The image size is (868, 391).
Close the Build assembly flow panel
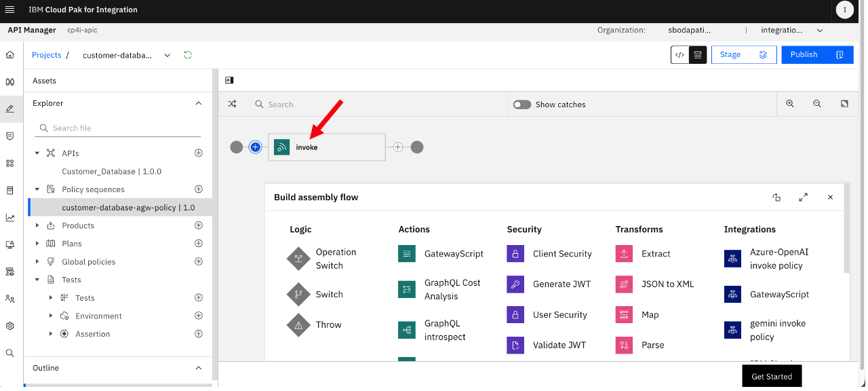[x=830, y=198]
